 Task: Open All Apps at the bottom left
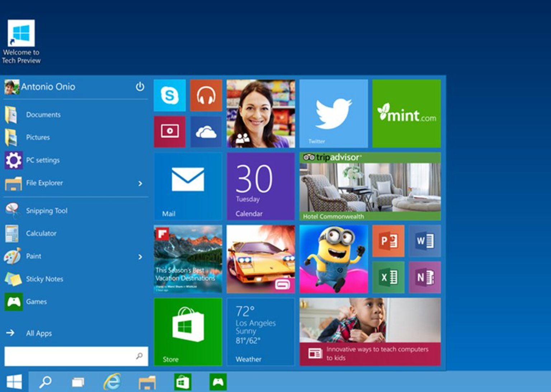38,333
